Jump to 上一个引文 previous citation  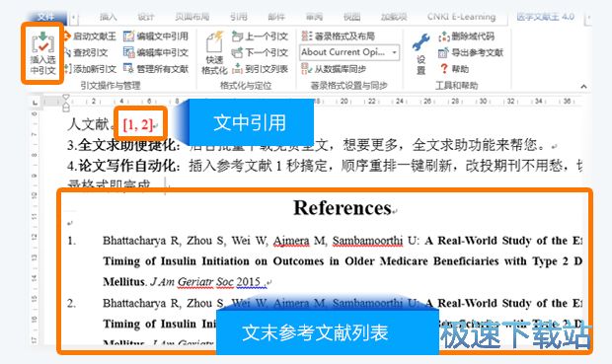coord(260,36)
